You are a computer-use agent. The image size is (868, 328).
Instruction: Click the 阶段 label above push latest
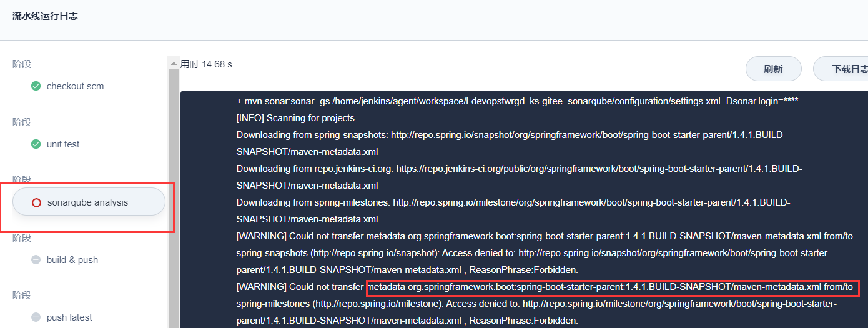pyautogui.click(x=22, y=295)
